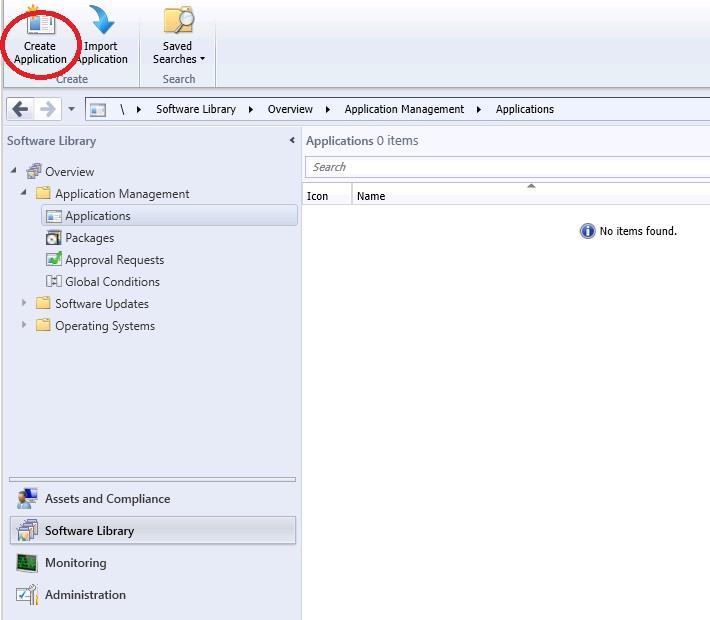The height and width of the screenshot is (620, 710).
Task: Expand the Operating Systems folder
Action: coord(24,324)
